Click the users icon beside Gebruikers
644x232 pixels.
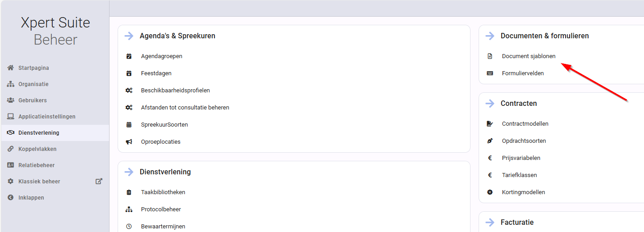tap(10, 100)
